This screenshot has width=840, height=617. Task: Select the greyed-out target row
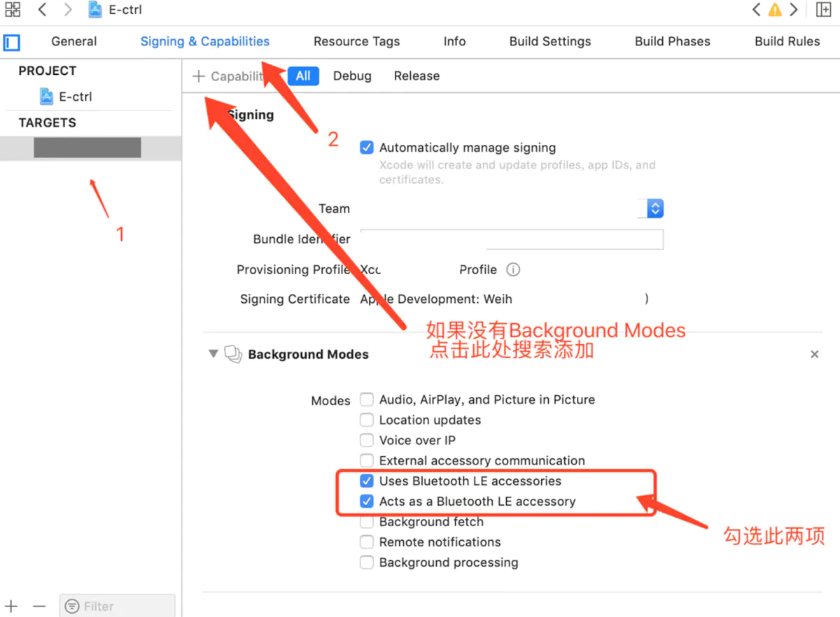click(91, 148)
